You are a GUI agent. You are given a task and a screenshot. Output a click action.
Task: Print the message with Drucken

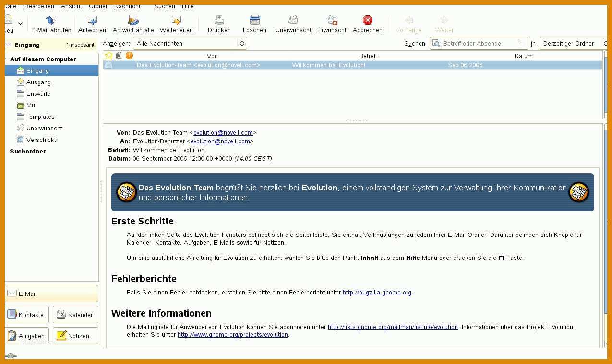tap(219, 20)
